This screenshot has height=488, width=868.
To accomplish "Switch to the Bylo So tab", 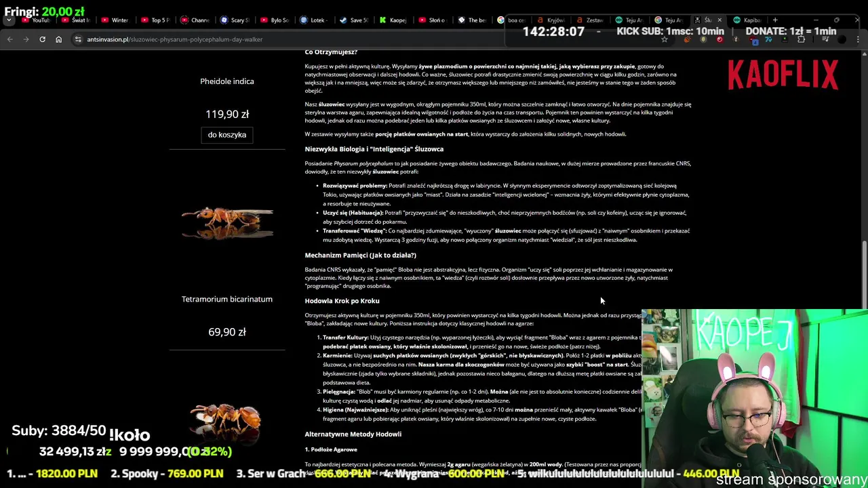I will click(273, 20).
